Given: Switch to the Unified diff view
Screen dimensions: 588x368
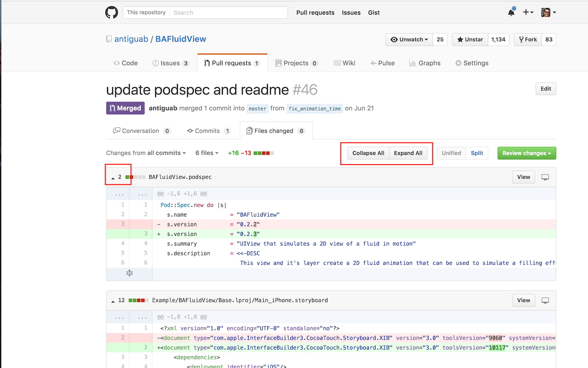Looking at the screenshot, I should tap(451, 153).
